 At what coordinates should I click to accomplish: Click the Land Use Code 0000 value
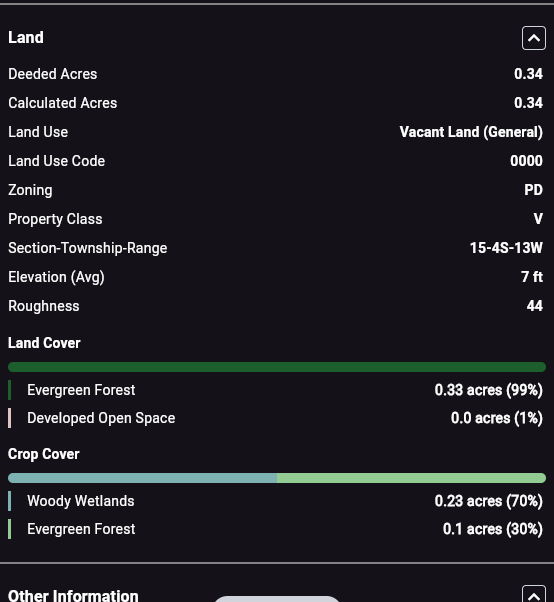click(526, 161)
